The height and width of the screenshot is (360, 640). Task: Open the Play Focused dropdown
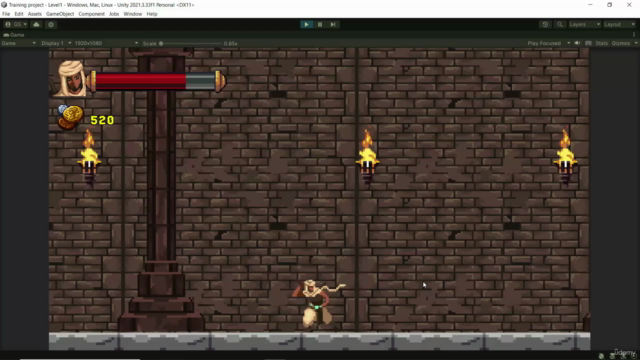tap(548, 43)
